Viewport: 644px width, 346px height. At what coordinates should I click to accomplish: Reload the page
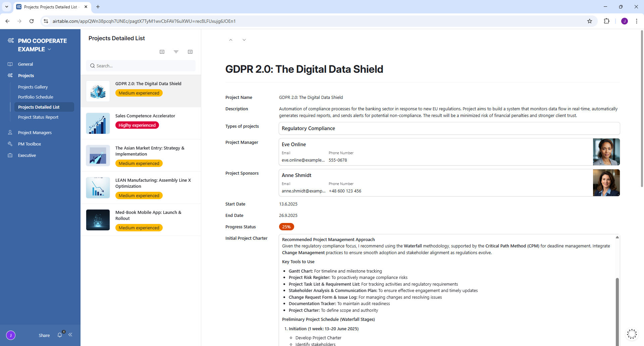point(32,21)
